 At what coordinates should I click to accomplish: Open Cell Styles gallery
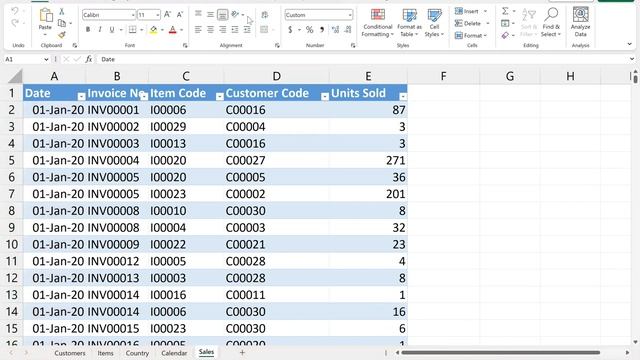click(x=434, y=22)
